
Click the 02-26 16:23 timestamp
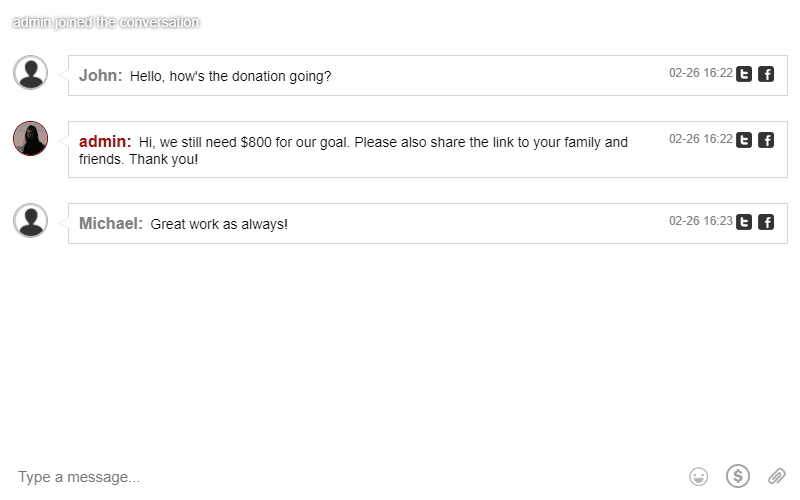[700, 221]
